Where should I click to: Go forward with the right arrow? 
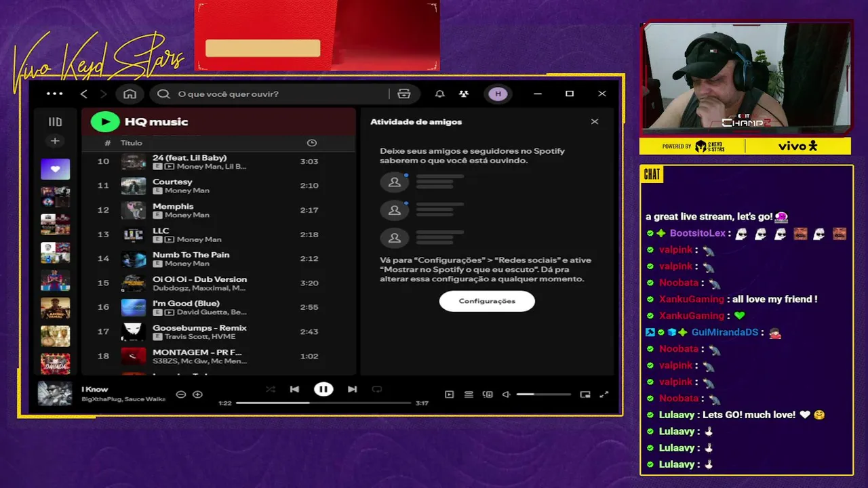pyautogui.click(x=103, y=94)
